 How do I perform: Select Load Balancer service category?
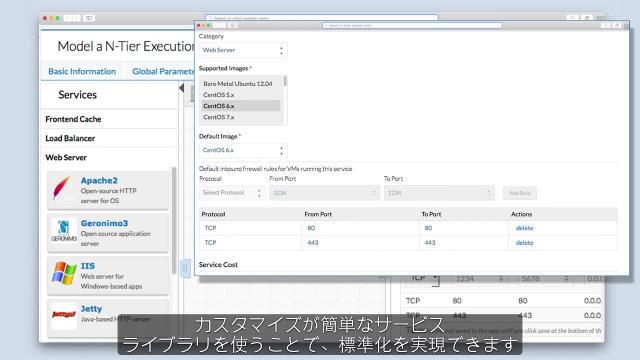click(70, 138)
